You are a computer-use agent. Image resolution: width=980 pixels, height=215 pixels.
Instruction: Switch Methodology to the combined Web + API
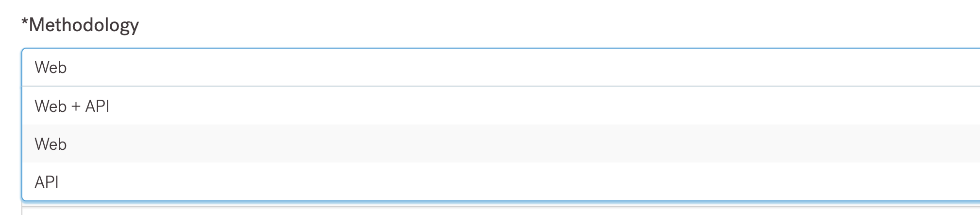point(501,106)
